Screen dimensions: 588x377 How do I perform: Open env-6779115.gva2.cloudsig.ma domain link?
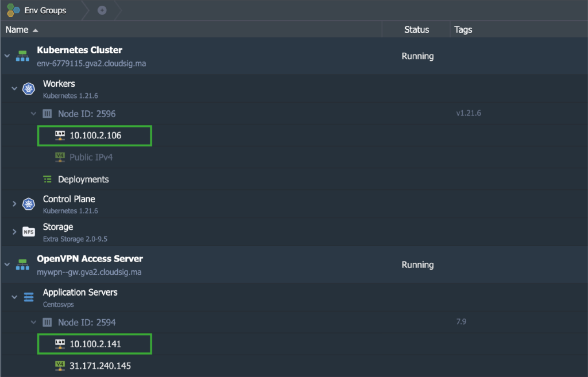91,63
